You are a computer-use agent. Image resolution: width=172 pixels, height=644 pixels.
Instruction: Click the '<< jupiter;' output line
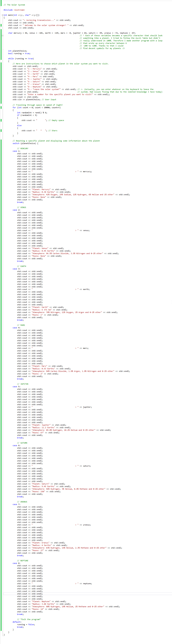54,407
